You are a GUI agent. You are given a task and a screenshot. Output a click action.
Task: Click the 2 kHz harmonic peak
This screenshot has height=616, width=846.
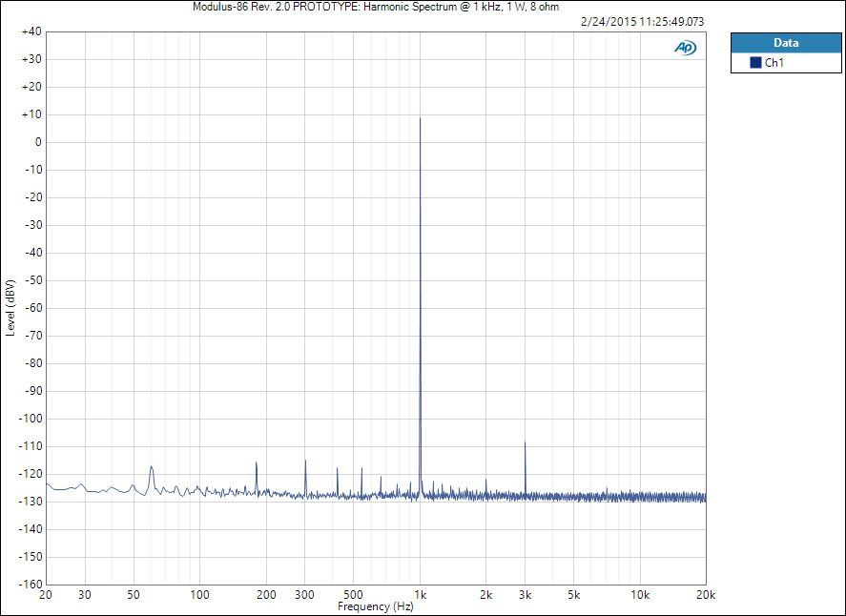[486, 480]
